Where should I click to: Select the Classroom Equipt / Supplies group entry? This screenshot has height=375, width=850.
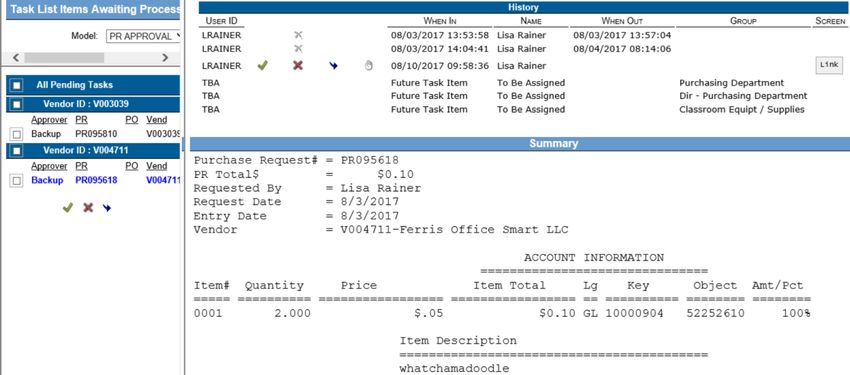[742, 109]
